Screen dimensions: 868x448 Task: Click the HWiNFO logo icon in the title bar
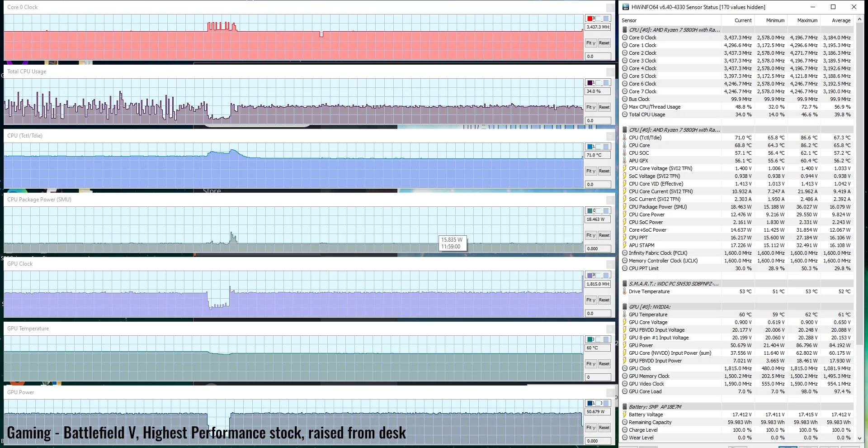coord(626,7)
